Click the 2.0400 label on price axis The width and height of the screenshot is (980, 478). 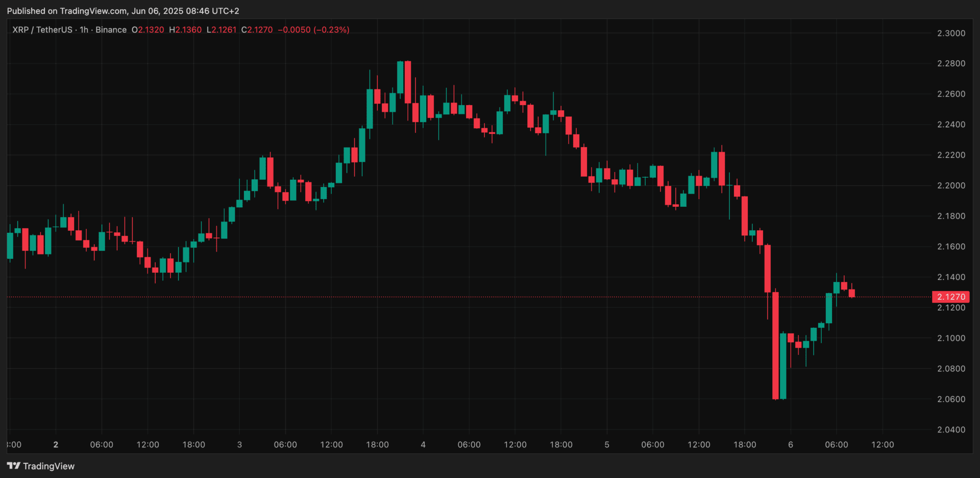(x=951, y=429)
